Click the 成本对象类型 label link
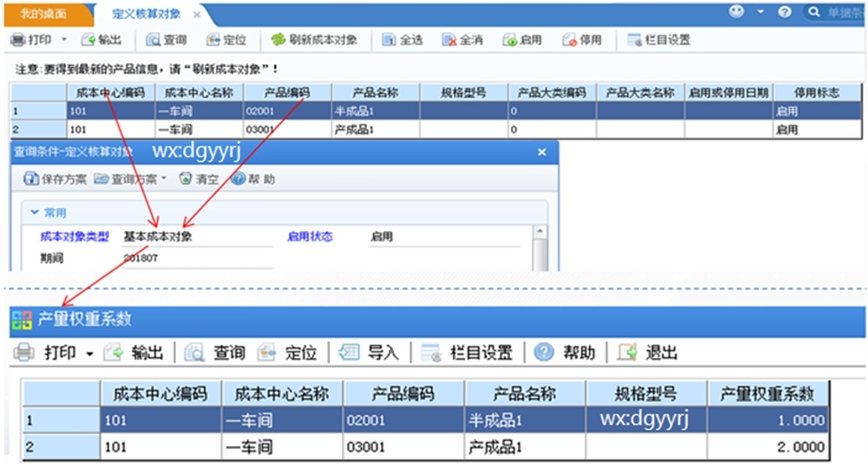The width and height of the screenshot is (868, 465). tap(75, 236)
